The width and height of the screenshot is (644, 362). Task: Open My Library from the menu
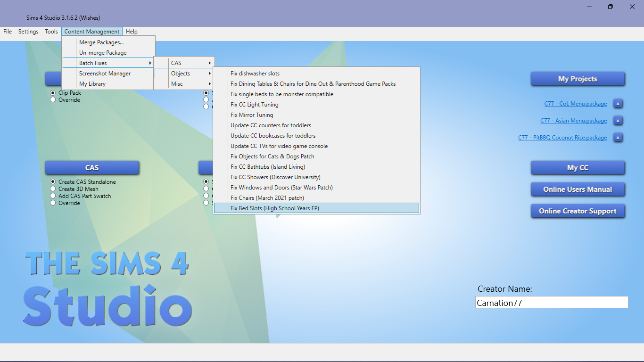tap(108, 84)
